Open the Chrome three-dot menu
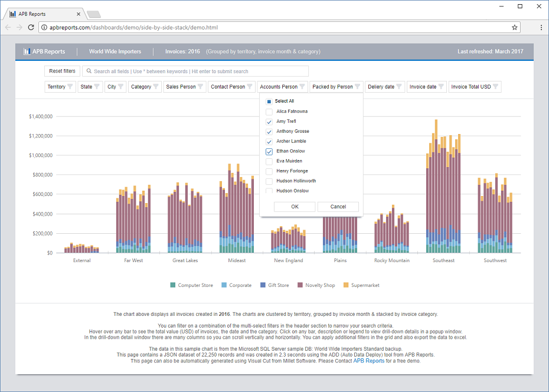 pos(541,27)
